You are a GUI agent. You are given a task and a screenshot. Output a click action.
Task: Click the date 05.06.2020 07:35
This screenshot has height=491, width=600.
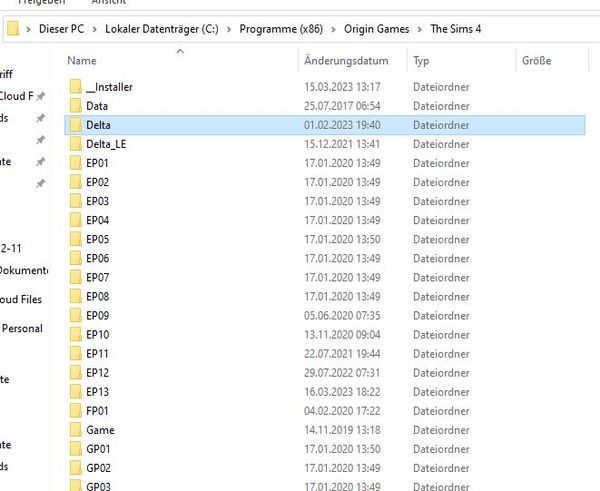click(x=342, y=316)
